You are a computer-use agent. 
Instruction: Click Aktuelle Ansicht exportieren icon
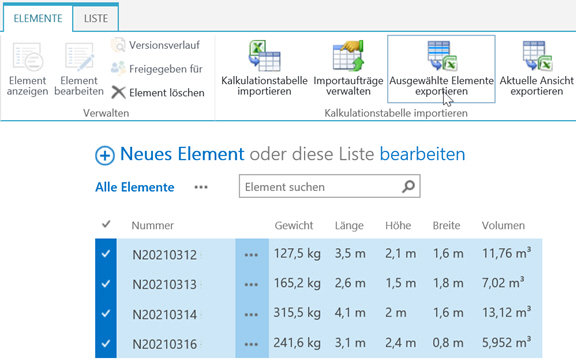(537, 55)
